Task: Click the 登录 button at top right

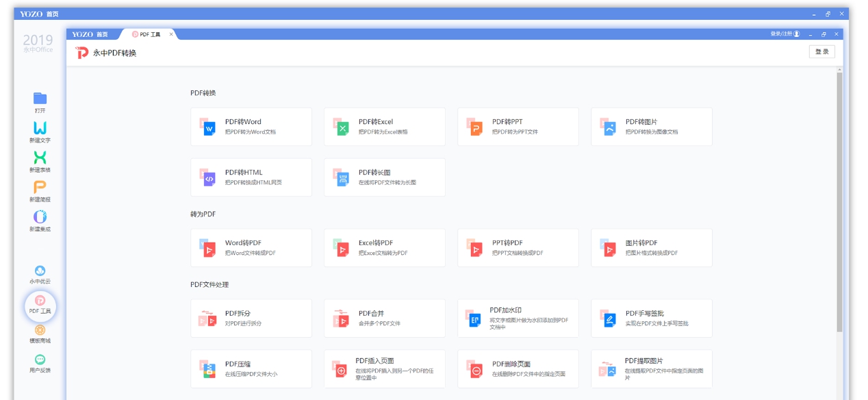Action: coord(821,52)
